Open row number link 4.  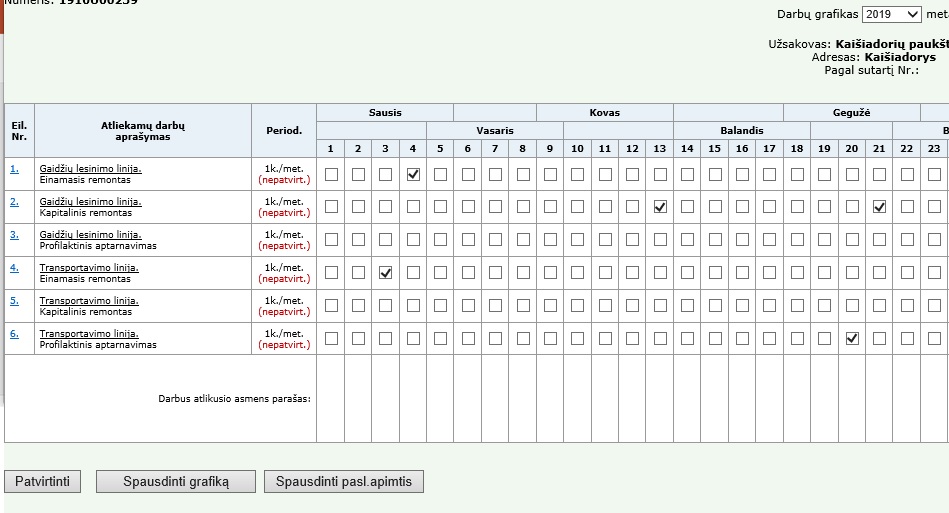tap(14, 267)
